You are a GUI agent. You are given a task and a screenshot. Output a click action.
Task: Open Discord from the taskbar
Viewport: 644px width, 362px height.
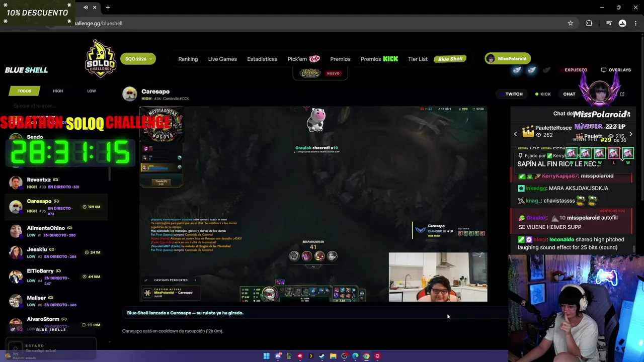coord(278,356)
